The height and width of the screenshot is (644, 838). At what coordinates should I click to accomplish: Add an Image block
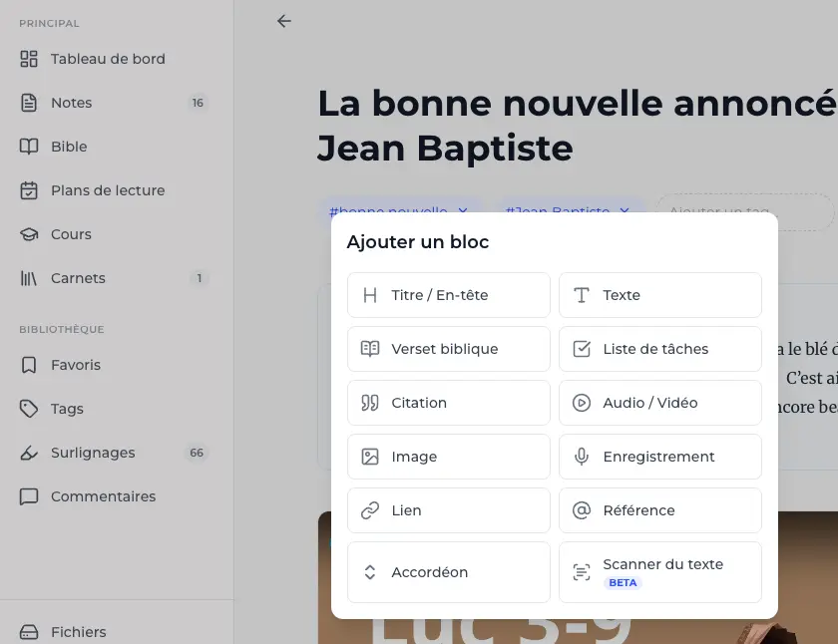[448, 457]
